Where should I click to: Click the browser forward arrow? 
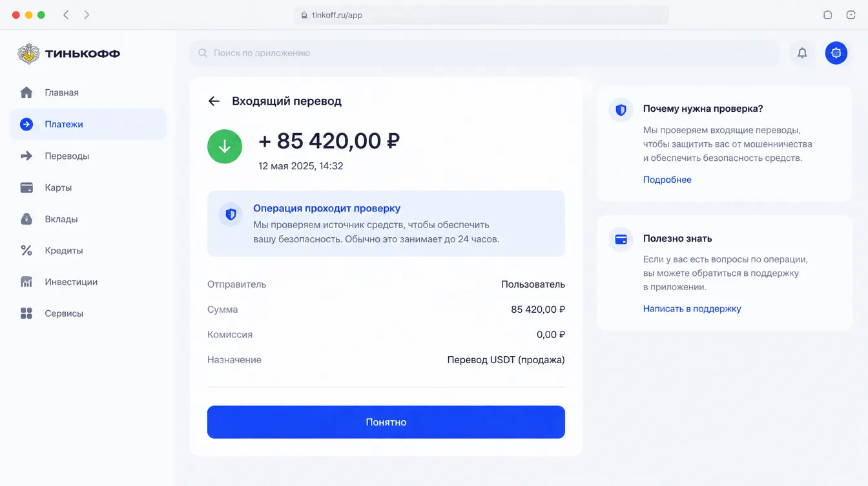tap(87, 15)
